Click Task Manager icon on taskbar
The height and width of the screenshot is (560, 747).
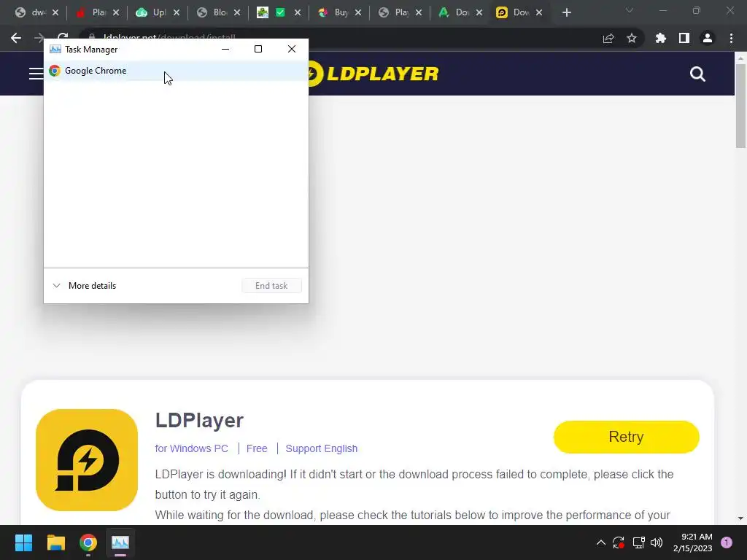(120, 542)
